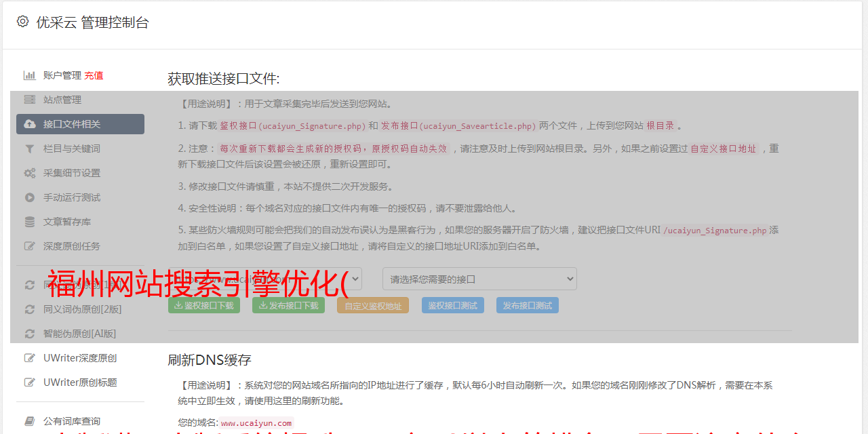The image size is (868, 434).
Task: Click the gears icon for 采集细节设置
Action: (x=30, y=173)
